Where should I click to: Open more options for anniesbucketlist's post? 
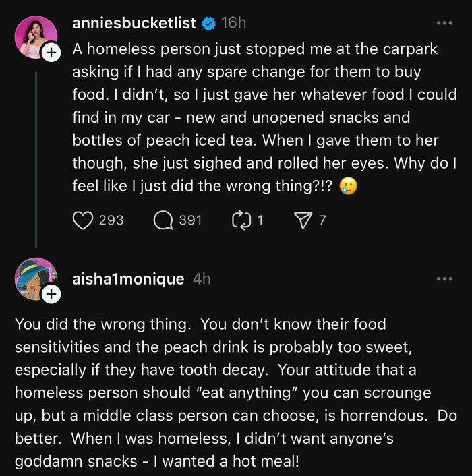point(443,24)
